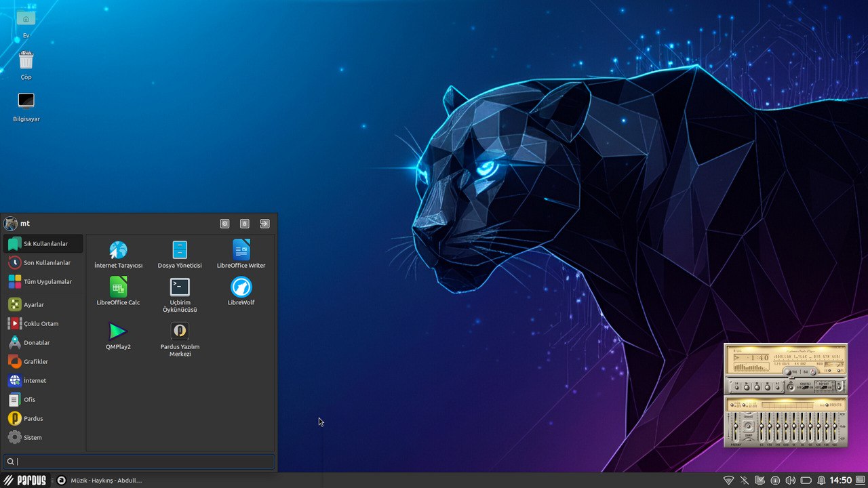This screenshot has height=488, width=868.
Task: Launch Uçbirim Öykünücüsü terminal
Action: click(x=180, y=287)
